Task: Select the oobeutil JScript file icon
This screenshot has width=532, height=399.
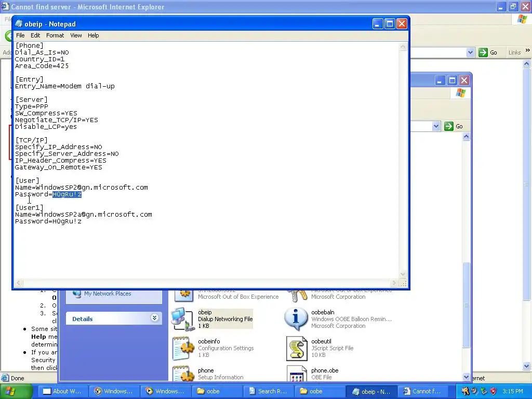Action: 297,348
